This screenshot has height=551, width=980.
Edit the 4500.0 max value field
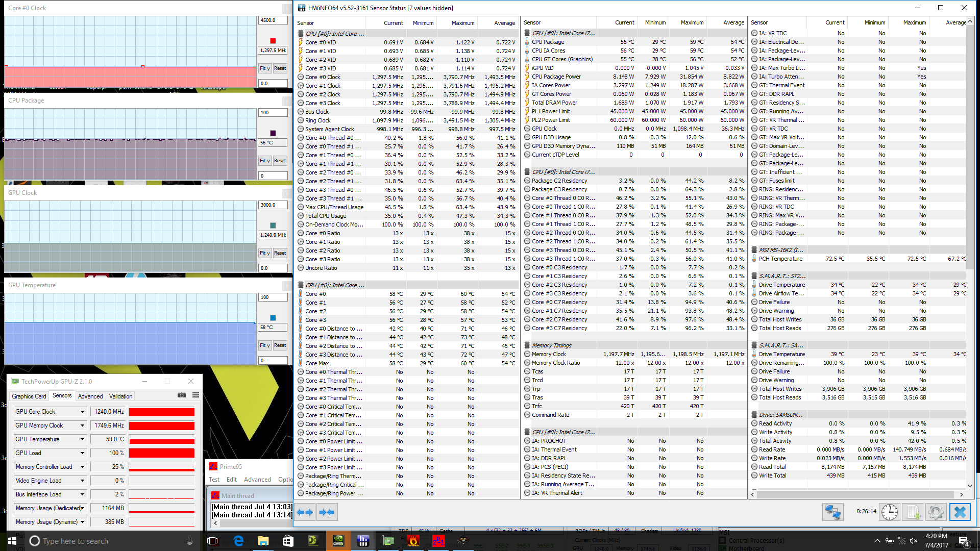click(273, 20)
